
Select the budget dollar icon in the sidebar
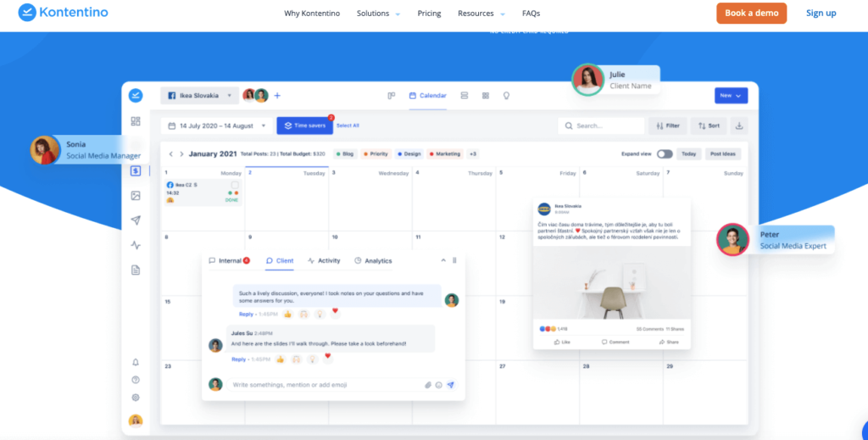[136, 171]
